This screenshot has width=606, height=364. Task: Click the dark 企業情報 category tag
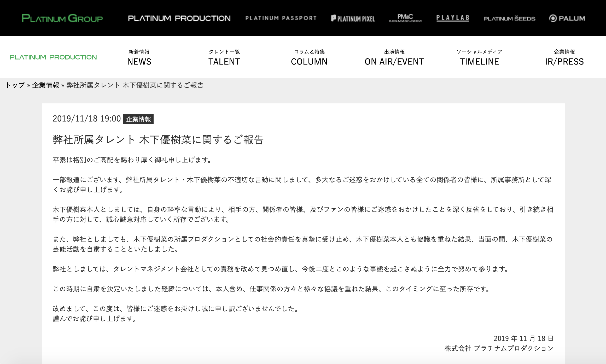(138, 119)
